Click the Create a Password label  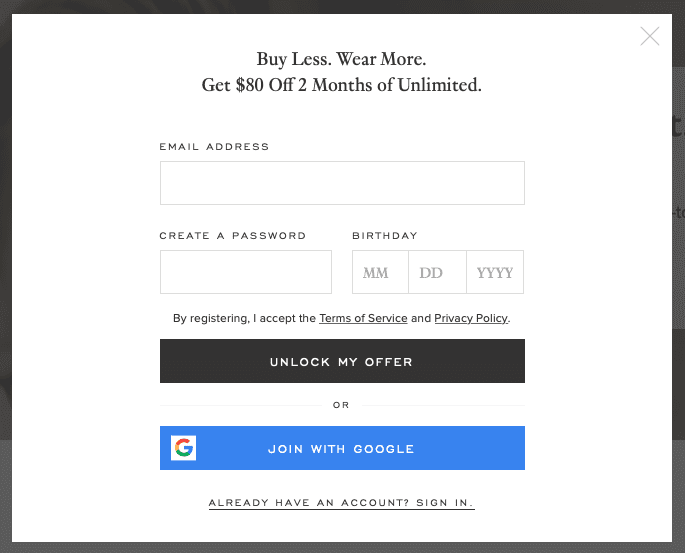coord(233,236)
